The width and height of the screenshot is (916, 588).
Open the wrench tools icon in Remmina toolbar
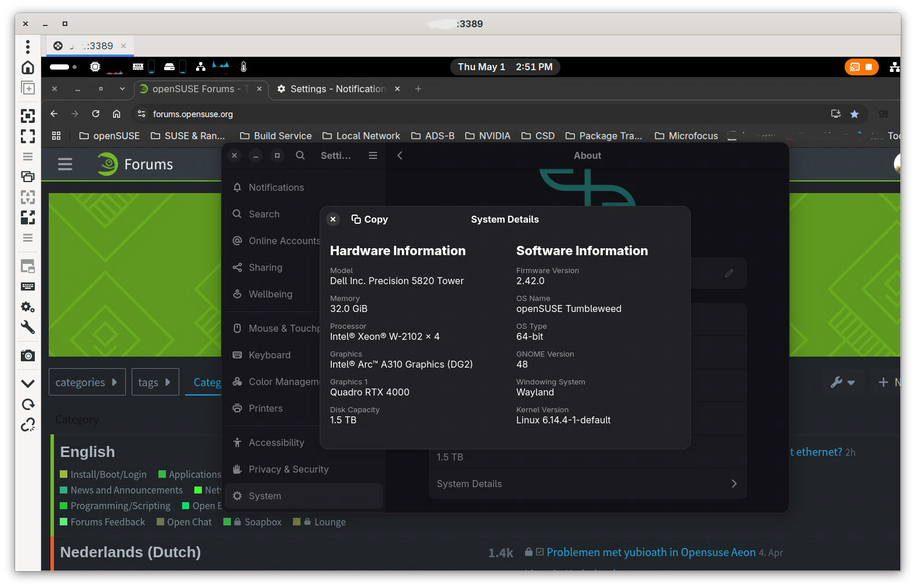[x=27, y=327]
